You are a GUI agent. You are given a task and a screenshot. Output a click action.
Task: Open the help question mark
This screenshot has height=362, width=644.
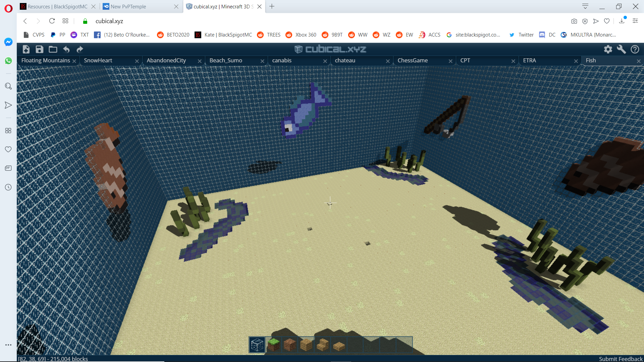(635, 50)
